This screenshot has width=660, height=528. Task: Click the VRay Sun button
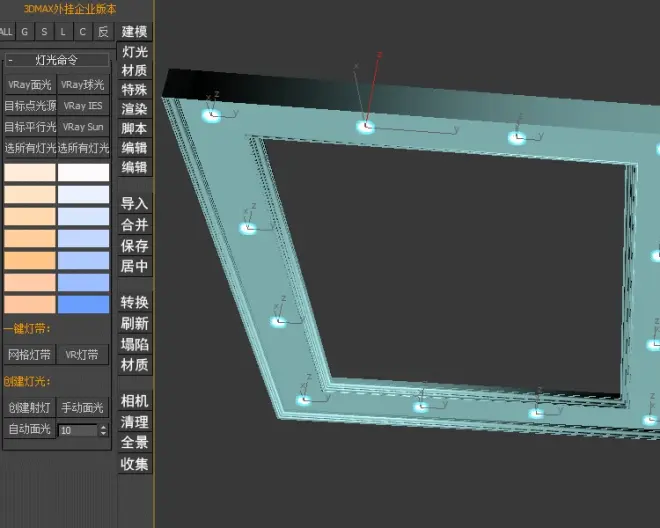[x=83, y=127]
